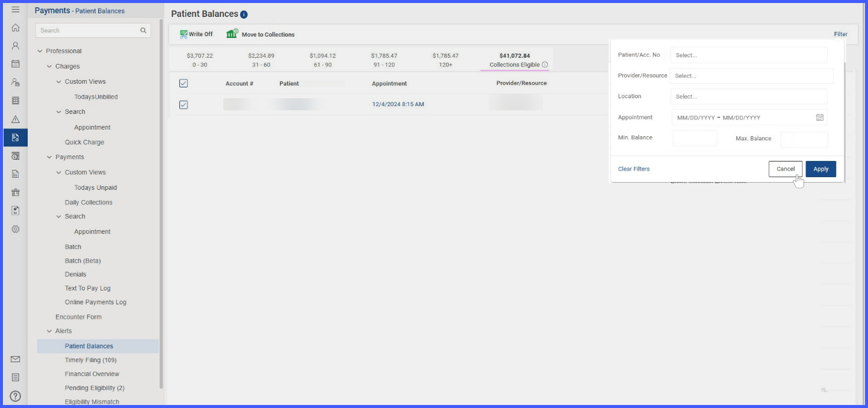Viewport: 868px width, 408px height.
Task: Select the Collections Eligible aging tab
Action: (x=515, y=60)
